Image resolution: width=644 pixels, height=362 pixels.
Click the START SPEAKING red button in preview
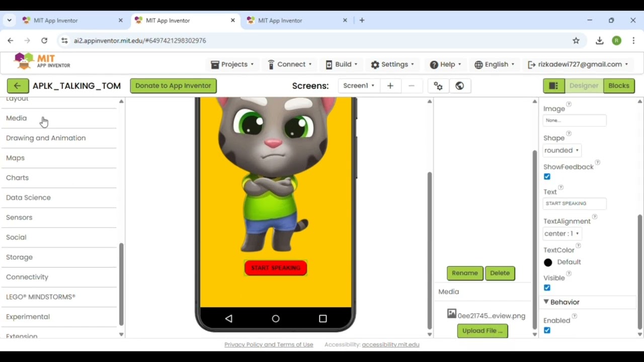click(x=276, y=268)
